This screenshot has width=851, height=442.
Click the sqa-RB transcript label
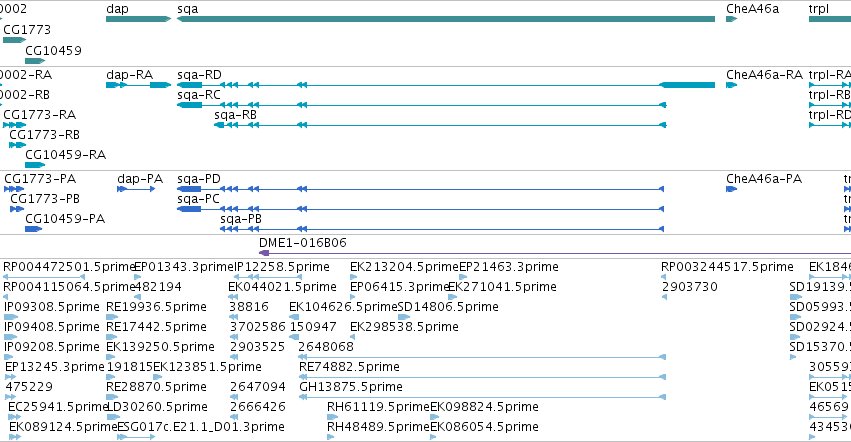click(236, 115)
